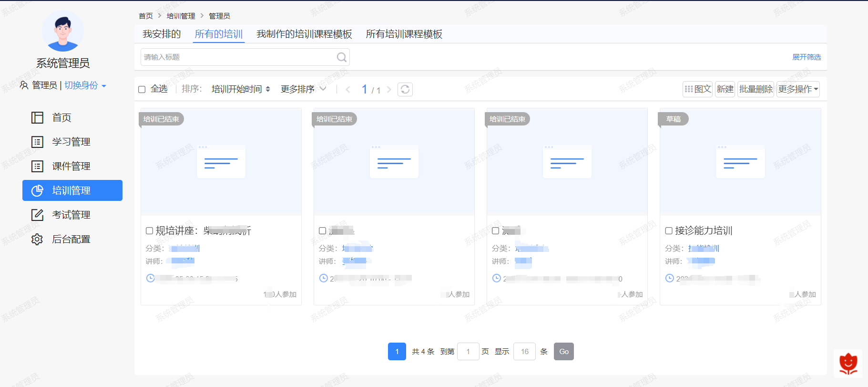Open 后台配置 in sidebar menu
The image size is (868, 387).
[72, 239]
